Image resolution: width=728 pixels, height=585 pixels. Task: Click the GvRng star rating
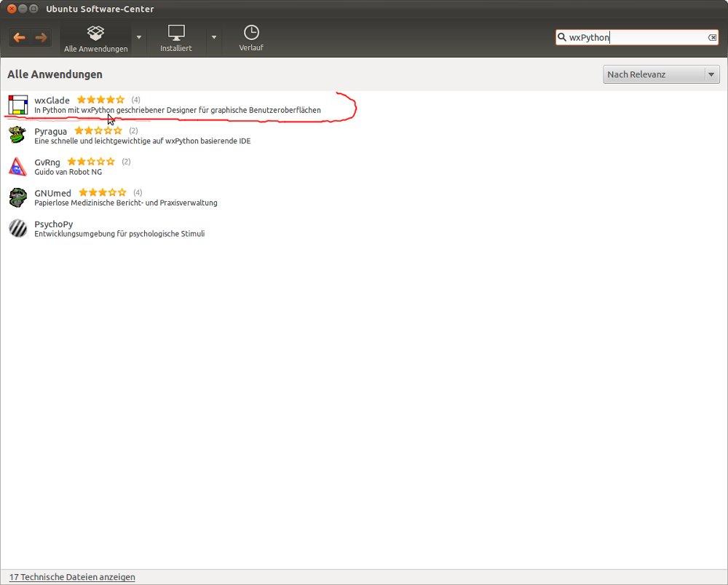(91, 162)
